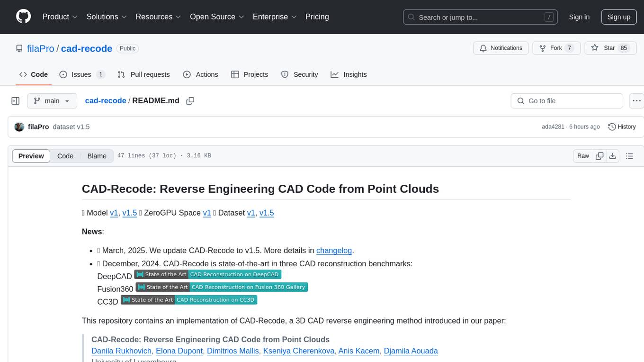The width and height of the screenshot is (644, 362).
Task: Open the Raw file view
Action: pos(583,156)
